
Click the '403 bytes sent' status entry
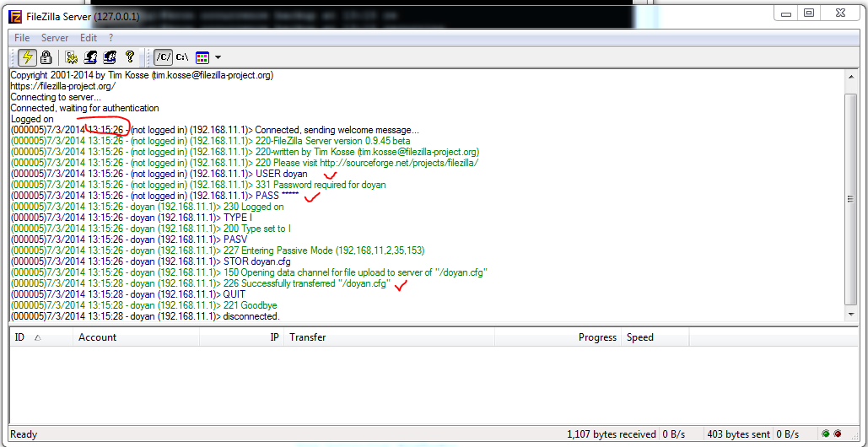pyautogui.click(x=738, y=434)
